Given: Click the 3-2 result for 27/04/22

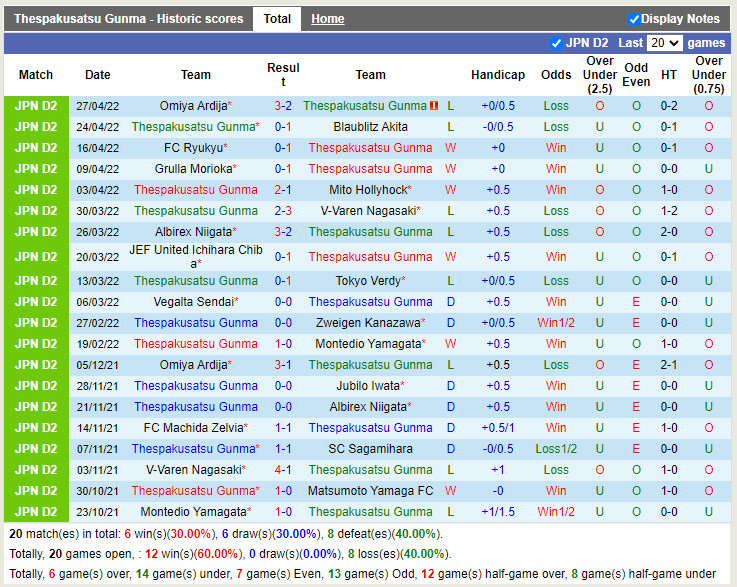Looking at the screenshot, I should 283,106.
